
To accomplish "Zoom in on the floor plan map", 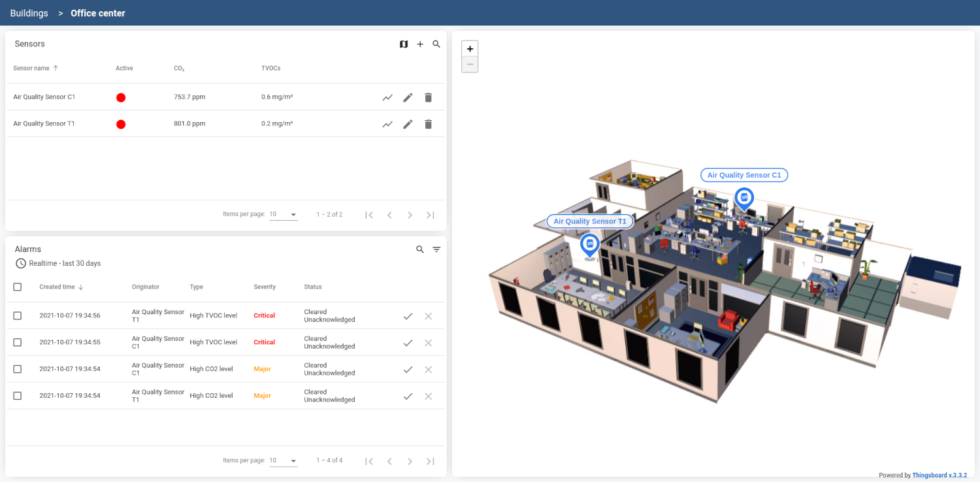I will pos(470,49).
